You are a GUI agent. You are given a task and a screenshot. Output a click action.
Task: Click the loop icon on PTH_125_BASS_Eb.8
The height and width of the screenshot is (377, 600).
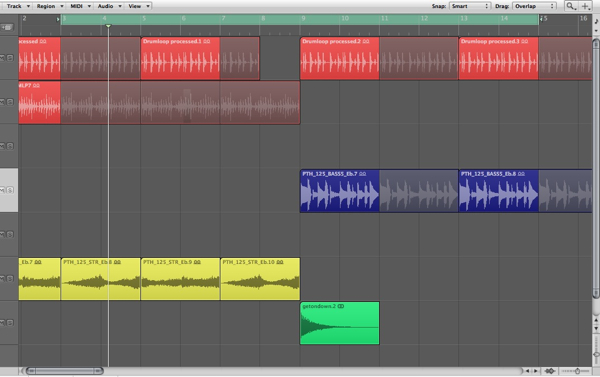(x=521, y=174)
